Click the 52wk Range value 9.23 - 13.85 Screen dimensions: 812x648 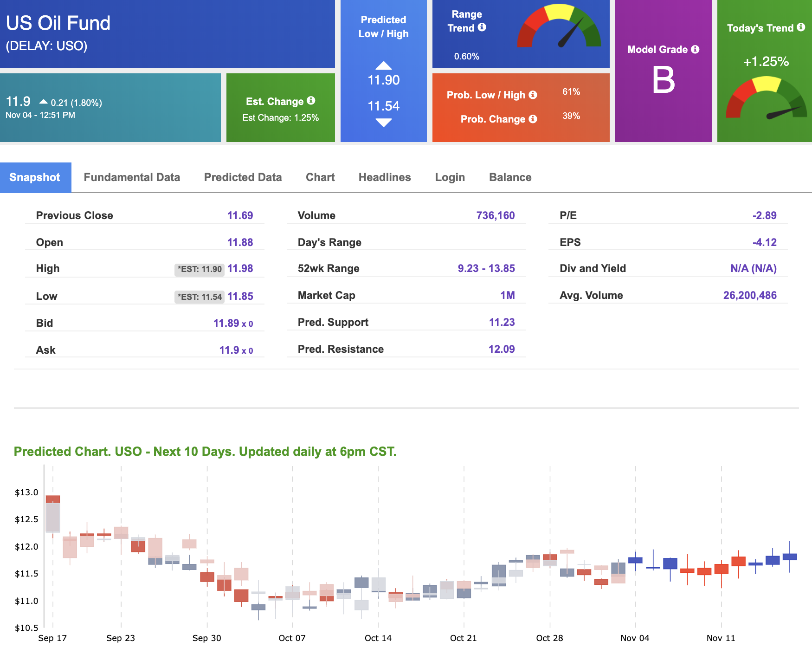tap(486, 268)
